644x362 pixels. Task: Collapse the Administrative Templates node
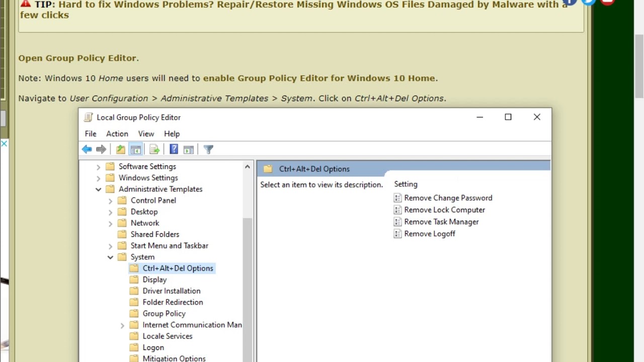(x=98, y=189)
